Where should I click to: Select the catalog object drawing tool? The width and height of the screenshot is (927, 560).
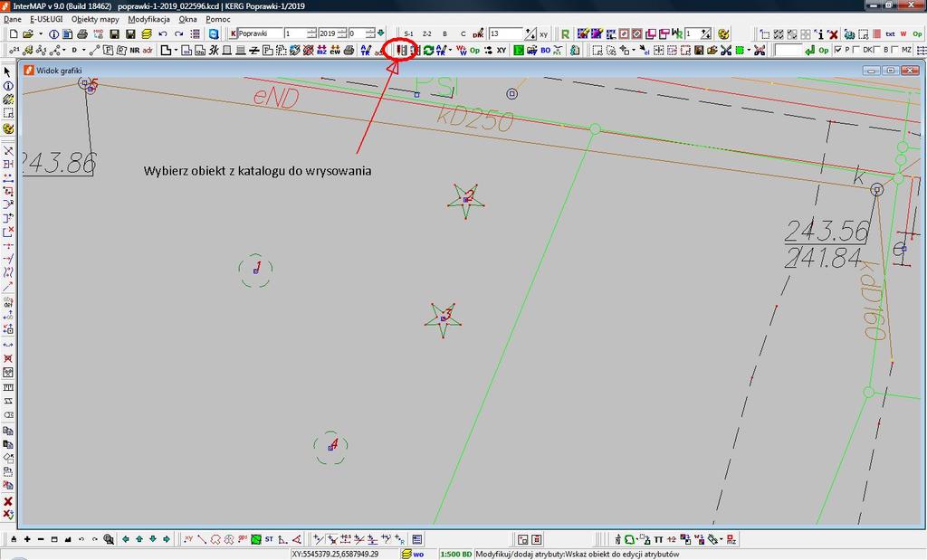coord(402,51)
